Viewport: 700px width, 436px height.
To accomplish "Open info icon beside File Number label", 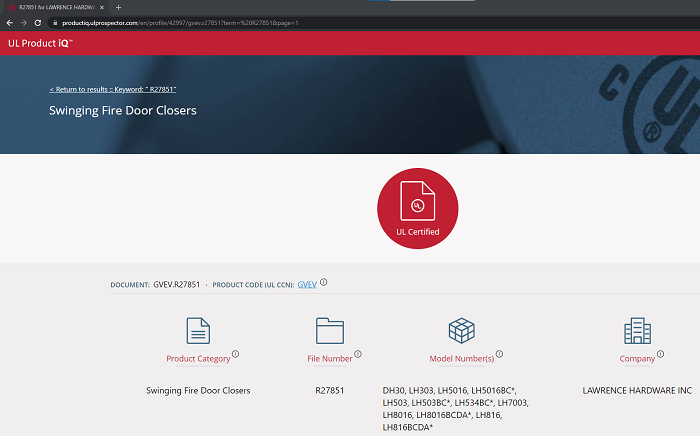I will 358,354.
